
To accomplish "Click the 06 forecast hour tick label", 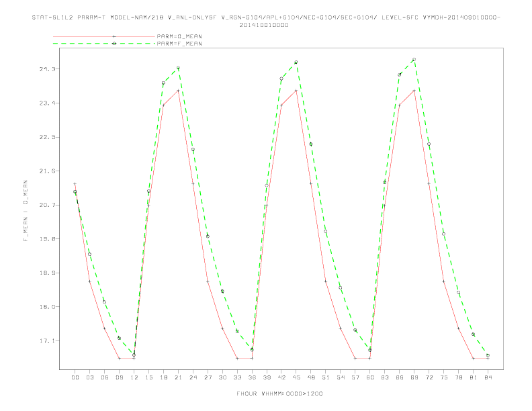I will tap(105, 377).
